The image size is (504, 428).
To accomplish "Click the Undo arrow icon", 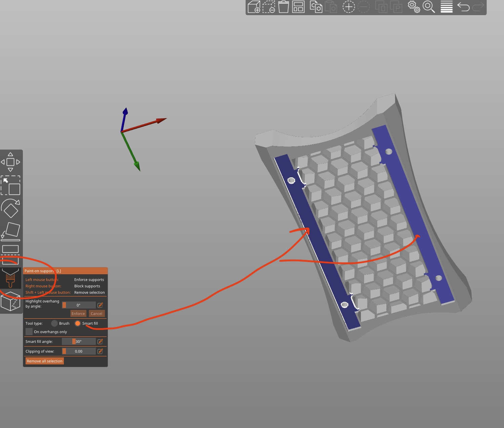I will (463, 7).
